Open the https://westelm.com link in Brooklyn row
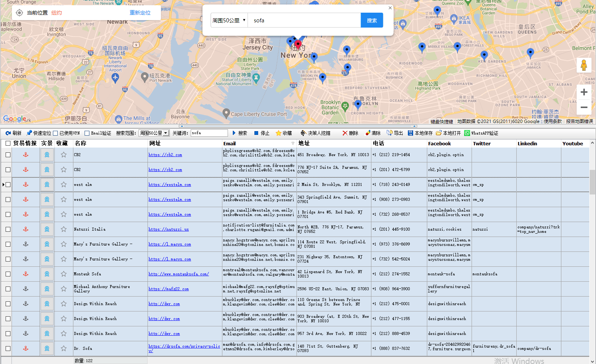 pos(169,184)
